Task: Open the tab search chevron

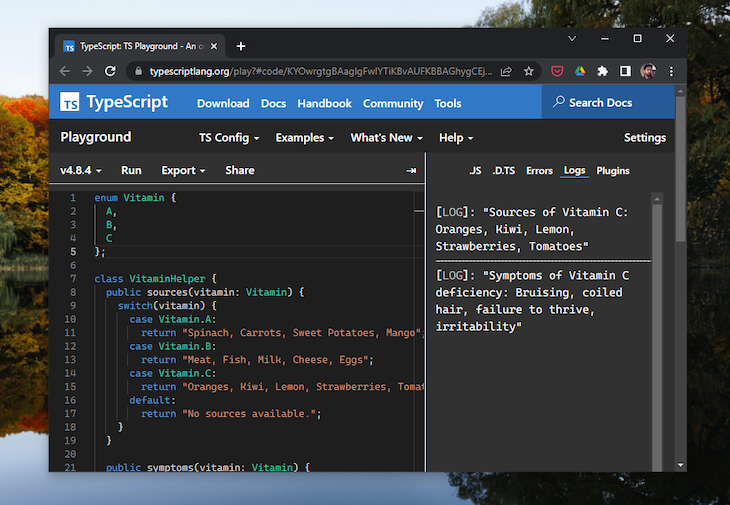Action: click(x=572, y=39)
